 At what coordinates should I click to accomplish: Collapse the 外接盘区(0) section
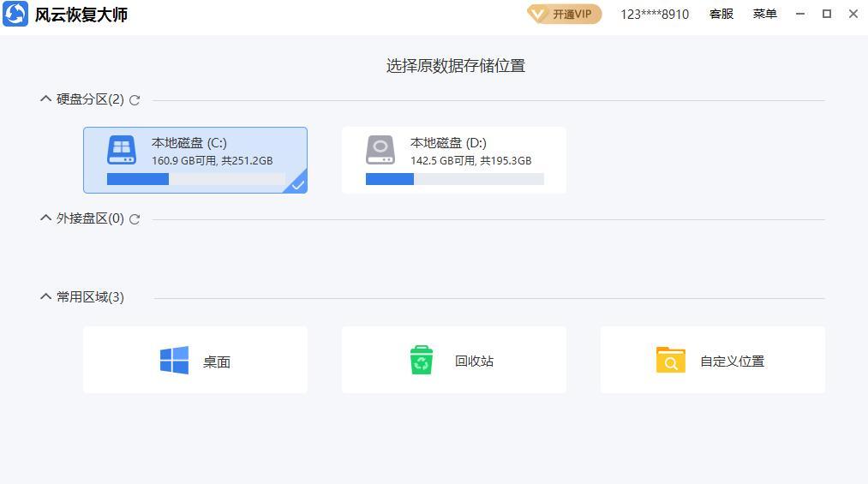pos(45,218)
